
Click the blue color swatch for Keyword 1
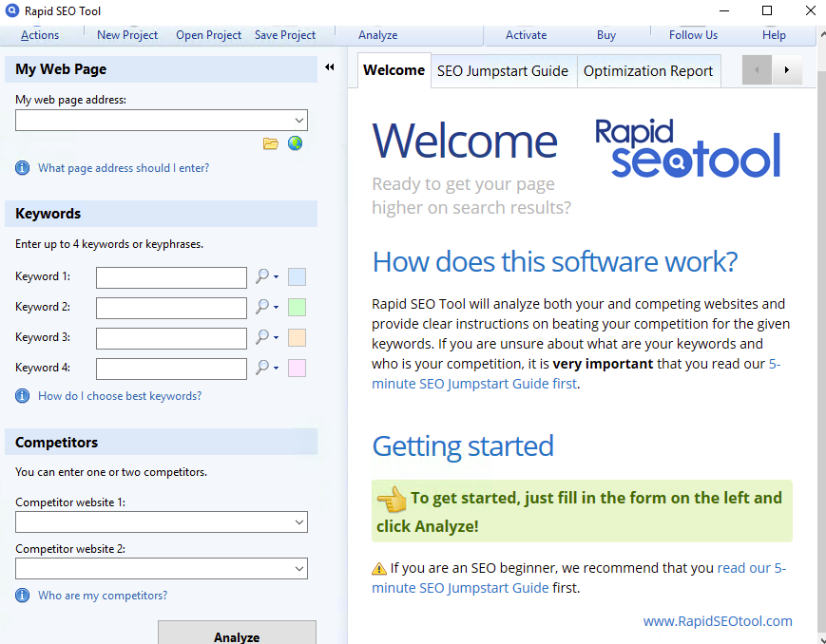click(x=297, y=277)
